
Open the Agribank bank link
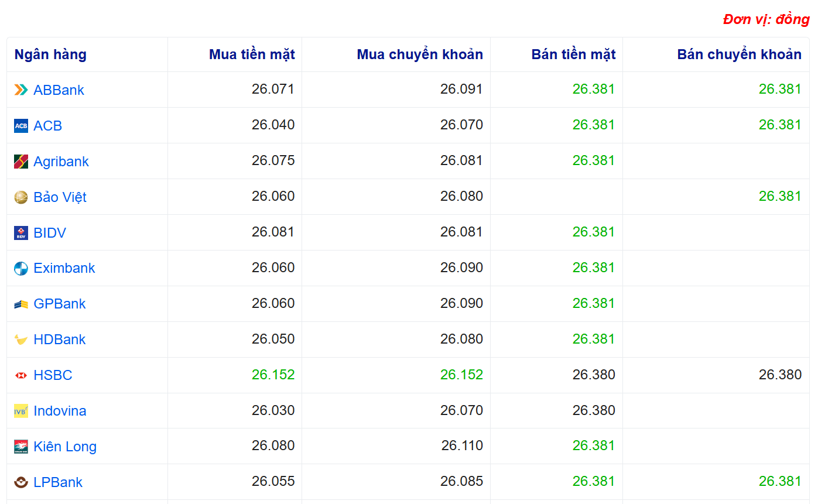point(61,162)
